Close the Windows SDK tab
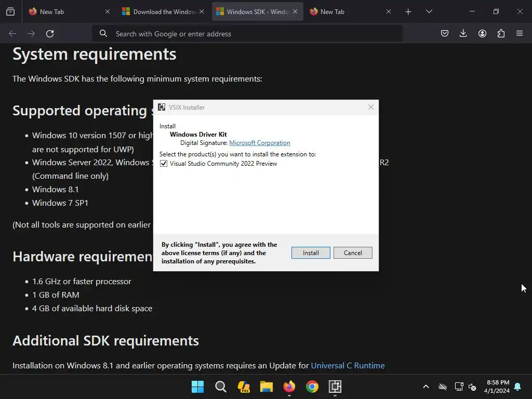The height and width of the screenshot is (399, 532). pyautogui.click(x=295, y=11)
